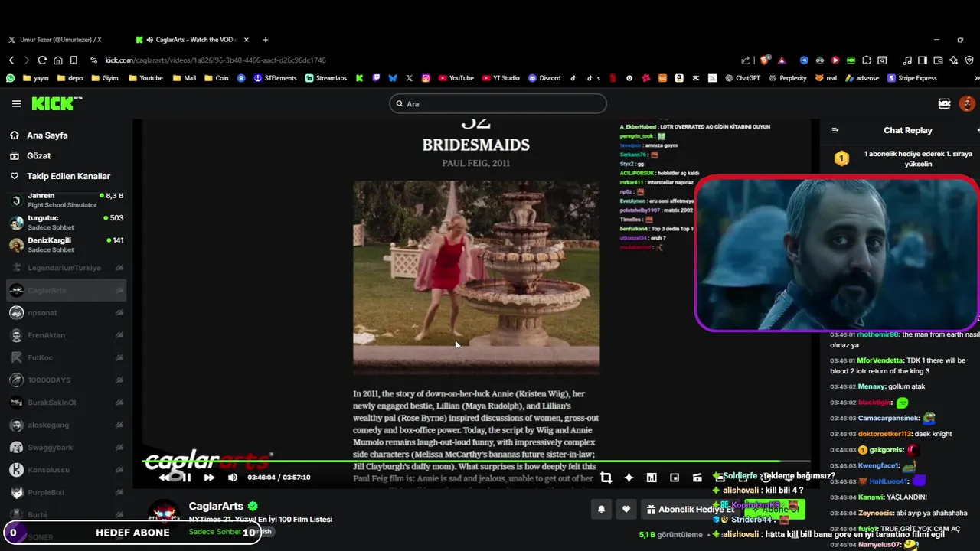Open the browser extensions puzzle icon
980x551 pixels.
[867, 60]
